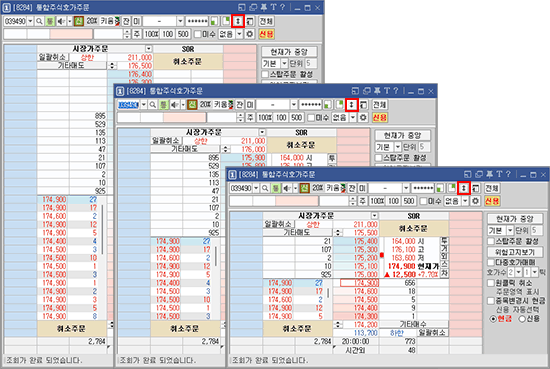The image size is (550, 369).
Task: Click the 잔 button in front window toolbar
Action: click(352, 188)
